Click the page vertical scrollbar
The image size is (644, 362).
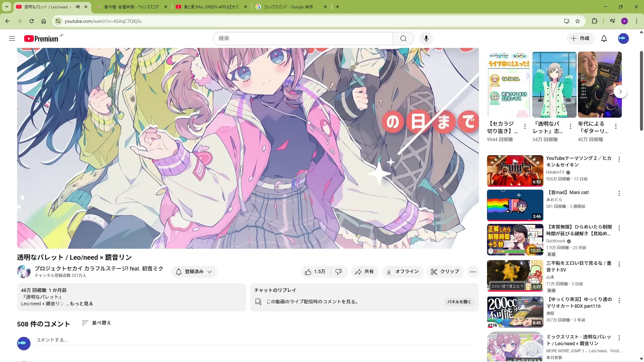[641, 90]
